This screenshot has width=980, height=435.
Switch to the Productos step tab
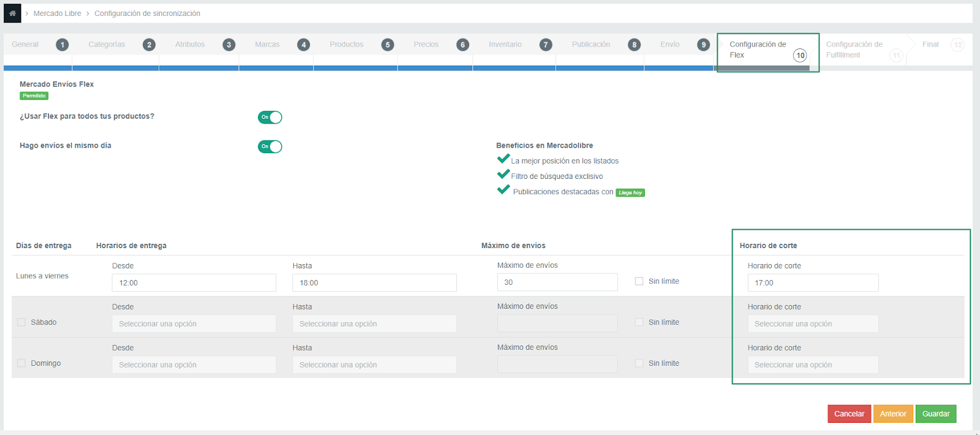[x=347, y=44]
